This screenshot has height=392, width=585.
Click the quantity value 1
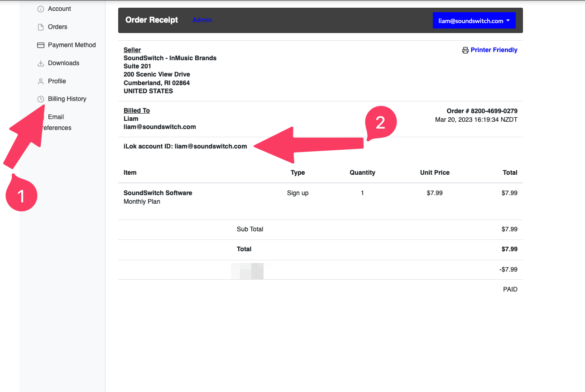coord(362,193)
